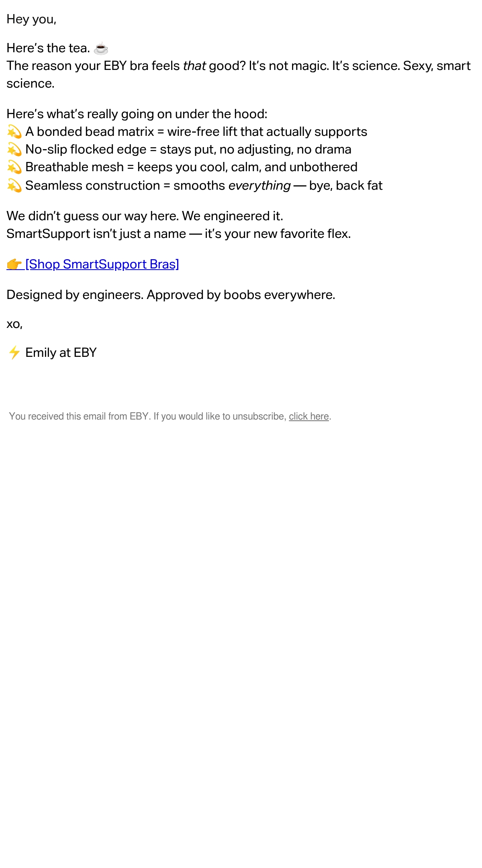This screenshot has height=868, width=482.
Task: Click the star emoji beside bonded bead matrix
Action: click(14, 132)
